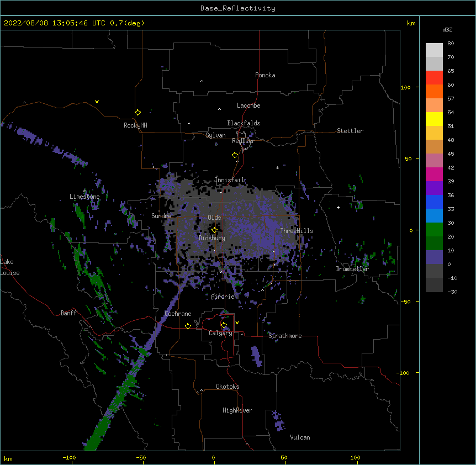Click the dusty rose legend swatch
Viewport: 476px width, 465px height.
point(434,161)
